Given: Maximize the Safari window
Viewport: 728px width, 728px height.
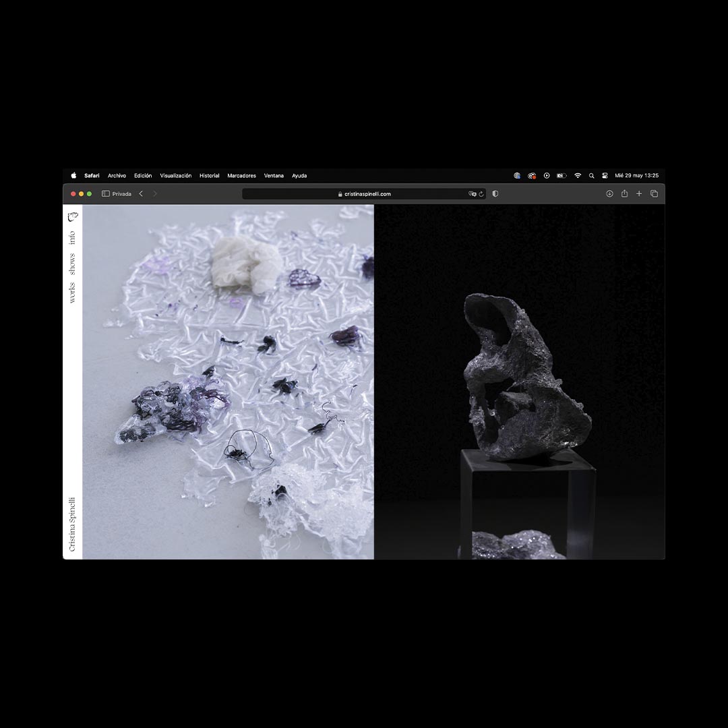Looking at the screenshot, I should point(89,193).
